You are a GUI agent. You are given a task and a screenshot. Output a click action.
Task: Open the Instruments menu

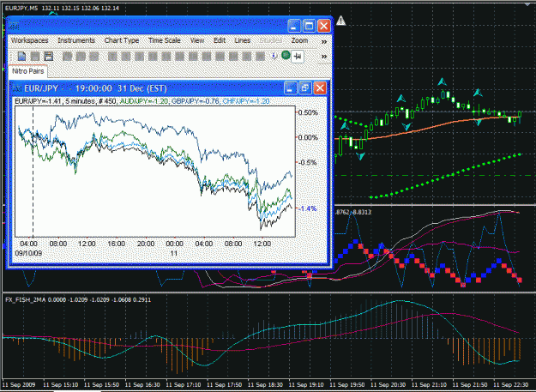(76, 40)
